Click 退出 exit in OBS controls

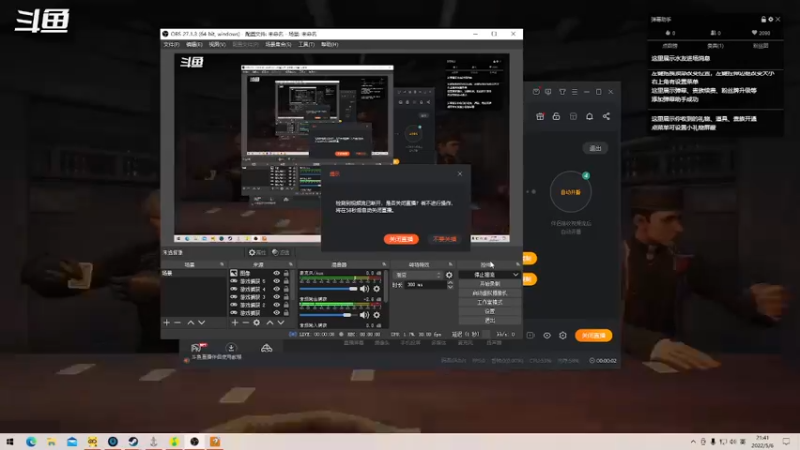[490, 320]
